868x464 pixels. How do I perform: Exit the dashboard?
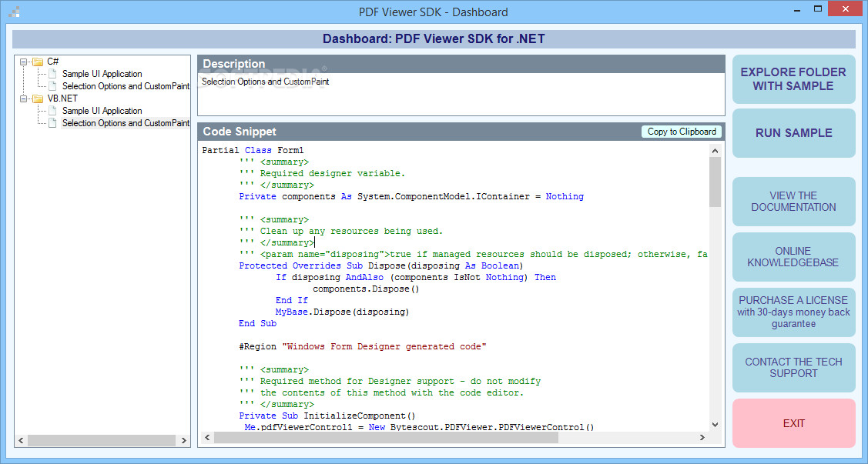click(x=793, y=423)
